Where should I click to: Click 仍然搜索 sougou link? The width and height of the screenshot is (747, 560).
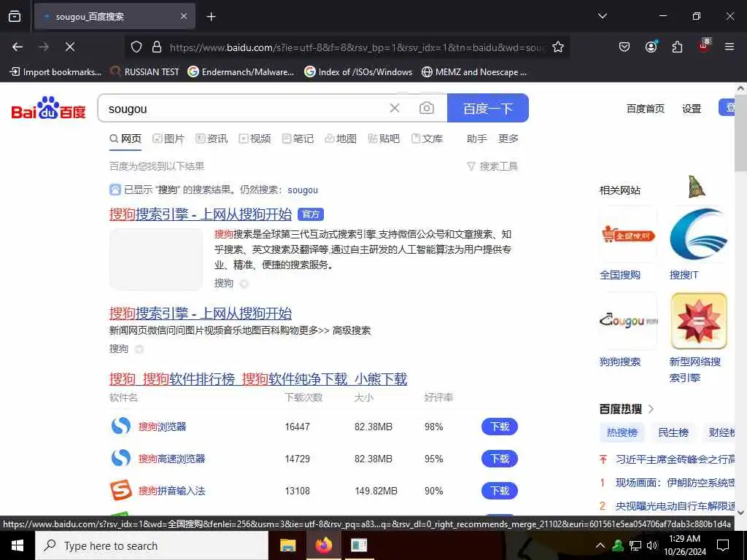point(303,190)
